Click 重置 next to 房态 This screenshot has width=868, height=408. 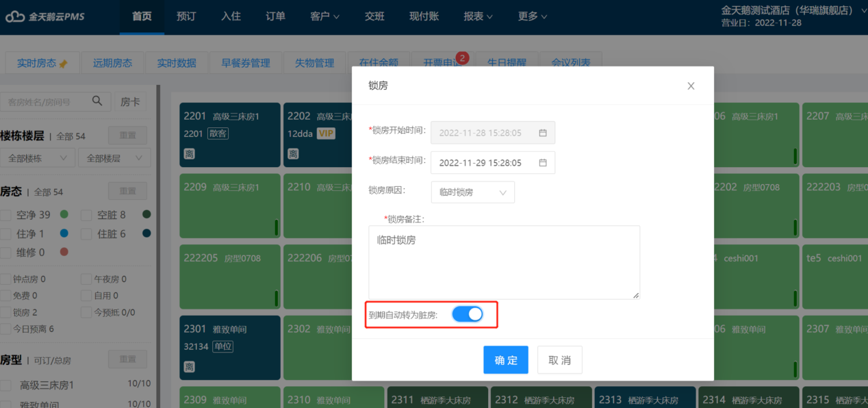(128, 192)
